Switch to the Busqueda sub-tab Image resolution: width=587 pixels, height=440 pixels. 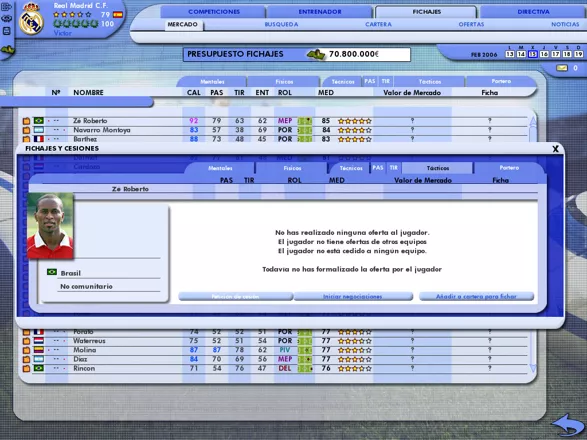pyautogui.click(x=281, y=24)
